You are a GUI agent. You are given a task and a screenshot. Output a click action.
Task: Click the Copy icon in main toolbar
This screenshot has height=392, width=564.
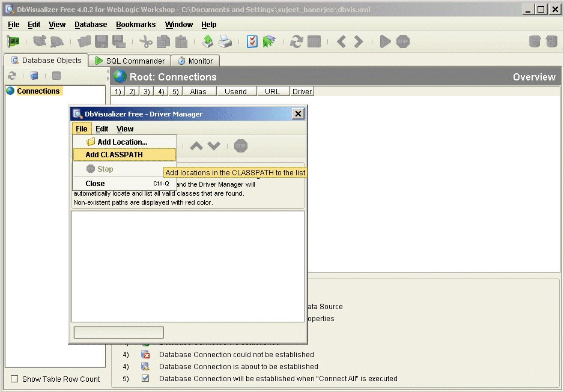click(x=163, y=41)
